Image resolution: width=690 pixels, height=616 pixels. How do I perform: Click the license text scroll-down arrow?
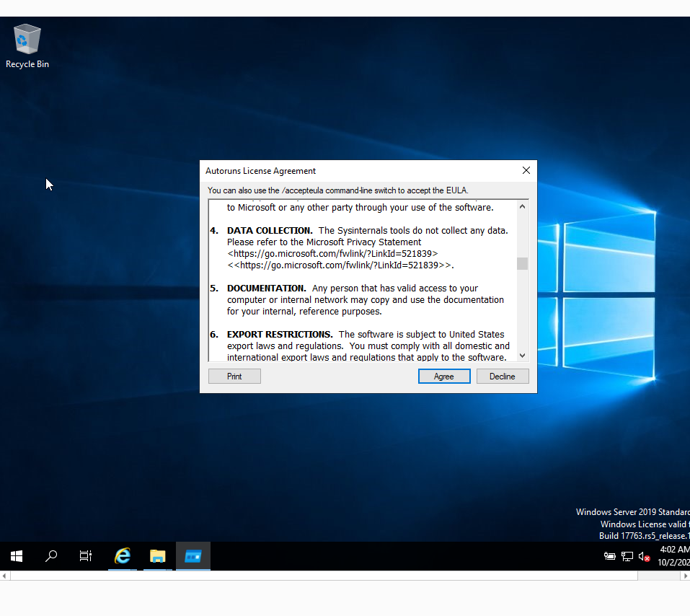pos(522,356)
